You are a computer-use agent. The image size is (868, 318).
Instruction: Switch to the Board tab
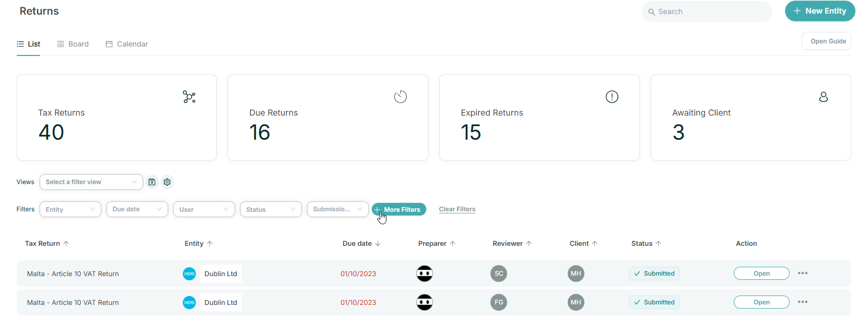tap(73, 44)
